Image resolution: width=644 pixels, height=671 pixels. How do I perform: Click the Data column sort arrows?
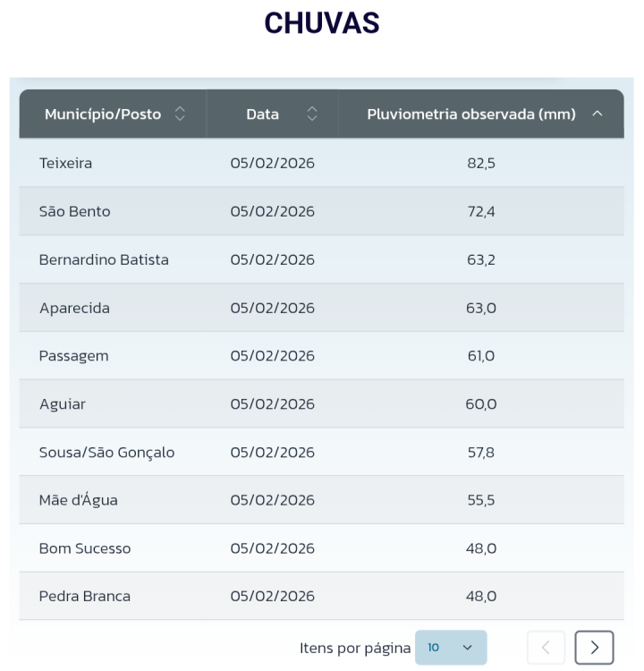[312, 114]
